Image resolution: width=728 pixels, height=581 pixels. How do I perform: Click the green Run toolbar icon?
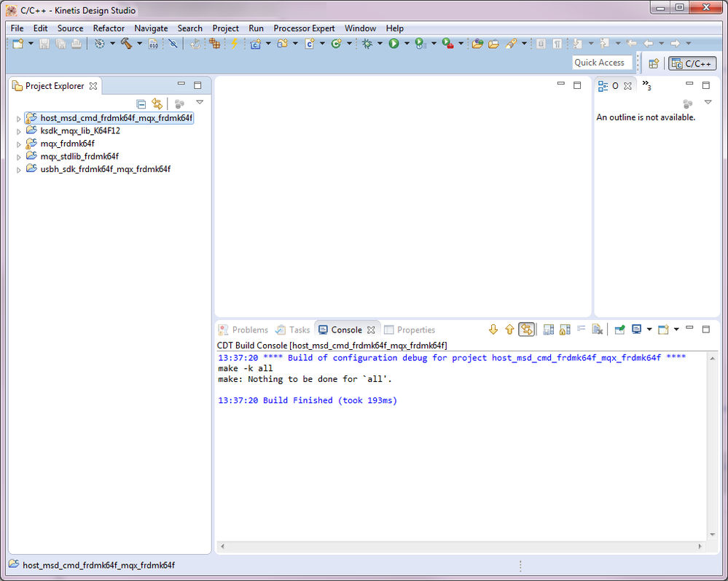[x=394, y=44]
